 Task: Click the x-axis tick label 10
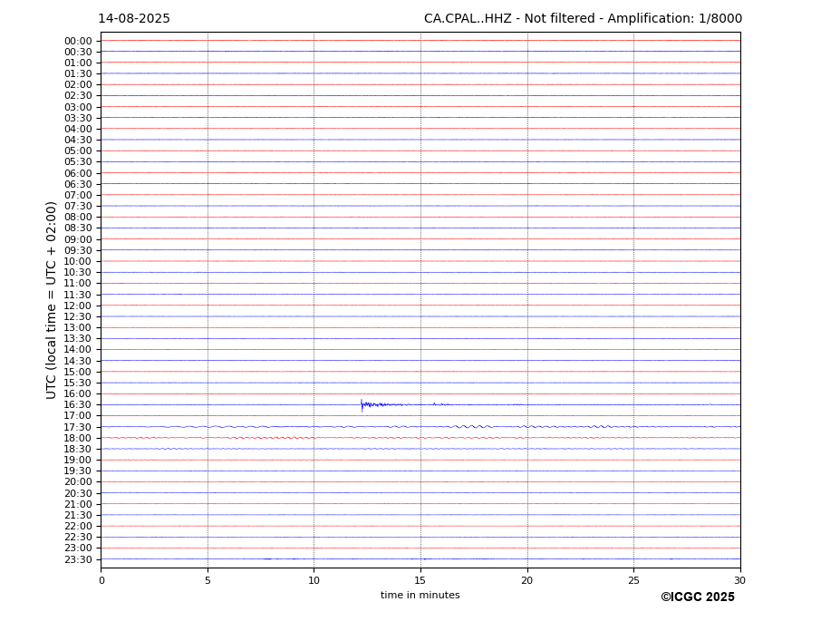click(314, 581)
